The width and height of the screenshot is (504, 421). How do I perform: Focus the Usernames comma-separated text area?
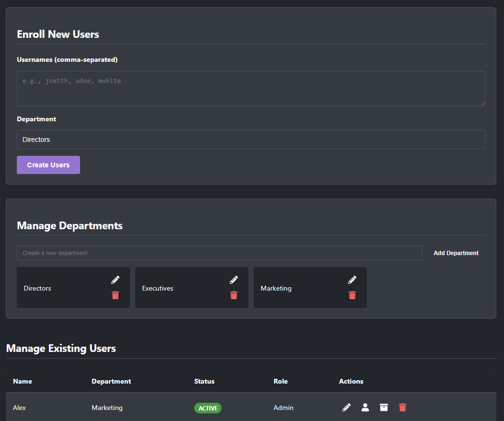(251, 89)
